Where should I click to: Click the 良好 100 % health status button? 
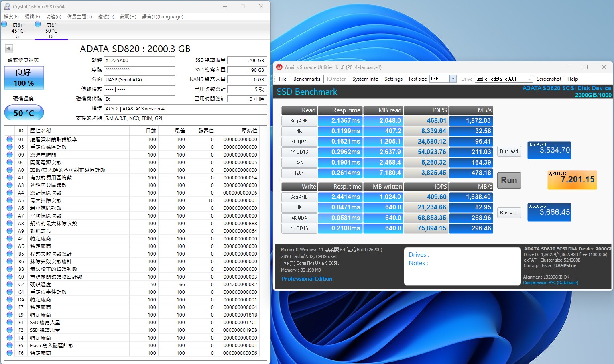pyautogui.click(x=24, y=78)
